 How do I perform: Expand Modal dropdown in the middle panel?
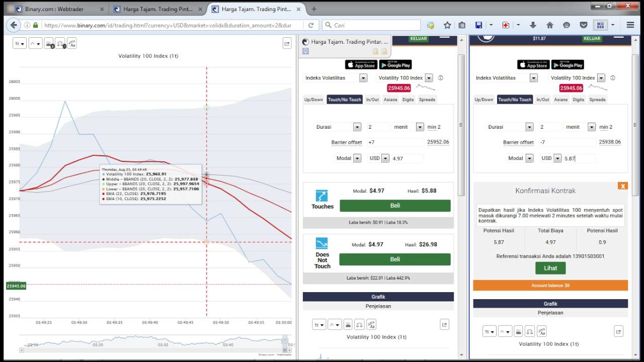pyautogui.click(x=357, y=158)
